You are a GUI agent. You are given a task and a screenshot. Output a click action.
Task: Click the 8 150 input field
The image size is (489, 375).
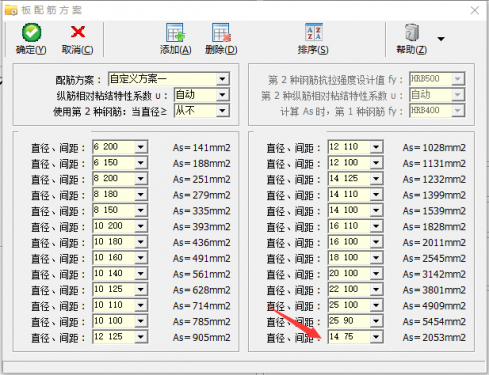pyautogui.click(x=114, y=210)
